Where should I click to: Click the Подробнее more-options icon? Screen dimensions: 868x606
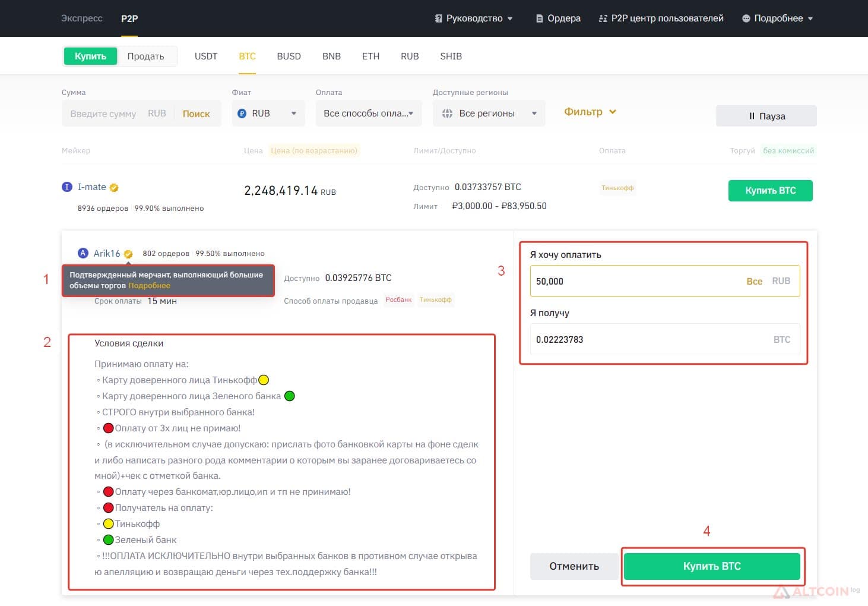[x=746, y=18]
